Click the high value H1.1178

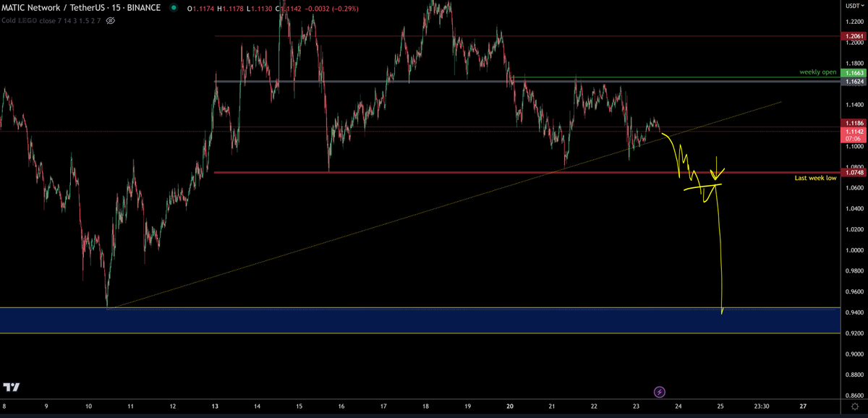229,8
